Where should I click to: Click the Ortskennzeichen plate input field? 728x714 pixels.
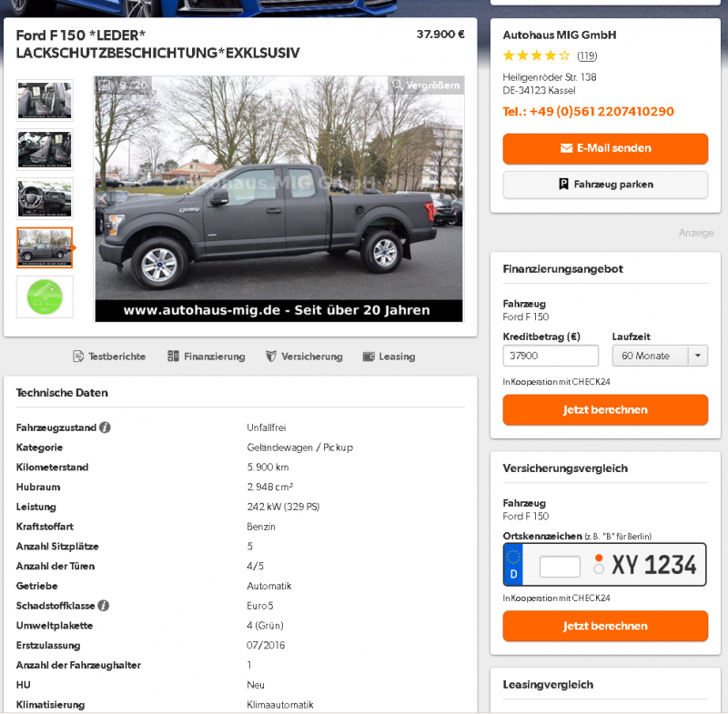click(x=560, y=566)
